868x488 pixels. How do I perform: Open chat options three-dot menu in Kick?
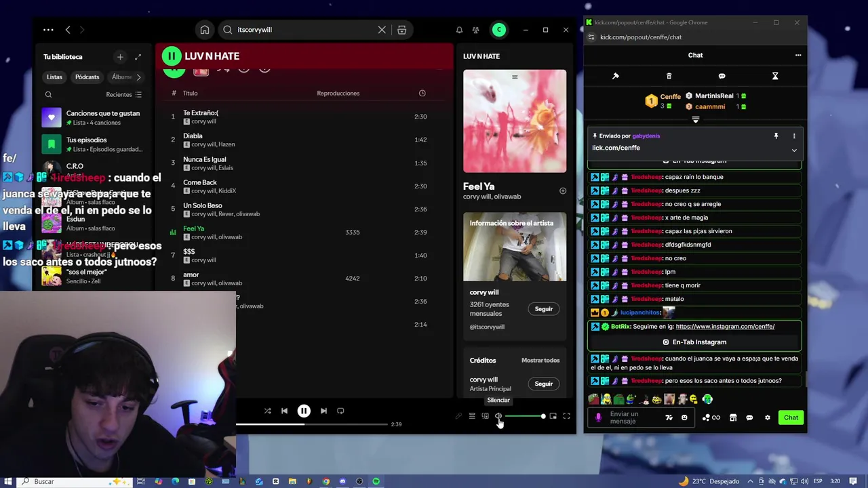(x=798, y=56)
